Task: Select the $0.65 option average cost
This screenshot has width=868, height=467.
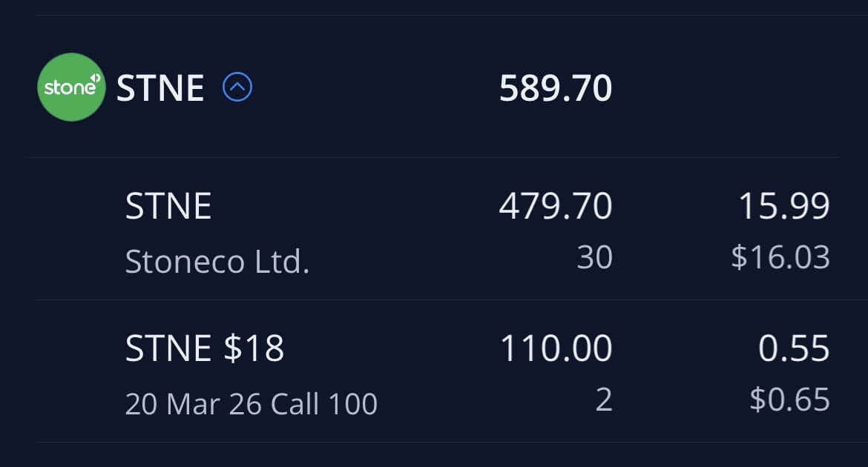Action: [x=789, y=400]
